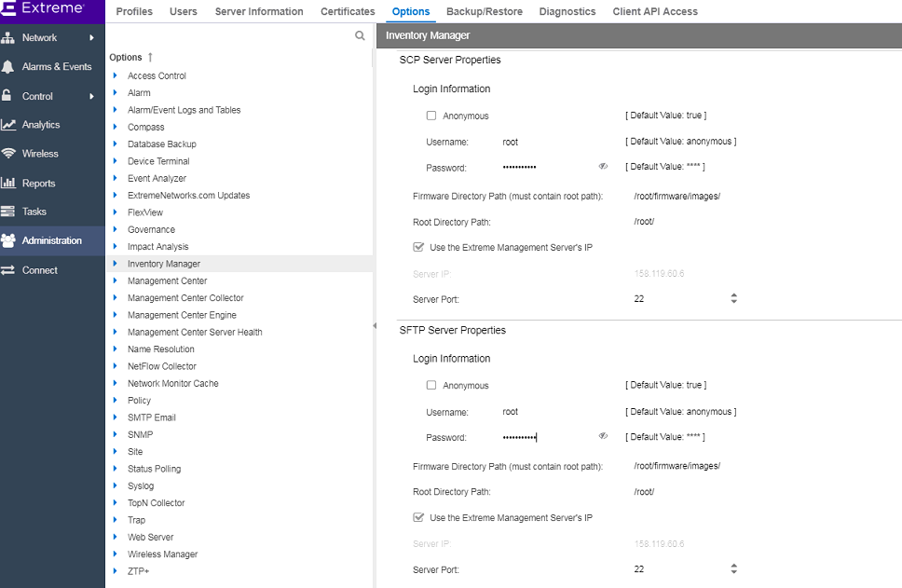Viewport: 902px width, 588px height.
Task: Click the Wireless signal icon
Action: point(8,154)
